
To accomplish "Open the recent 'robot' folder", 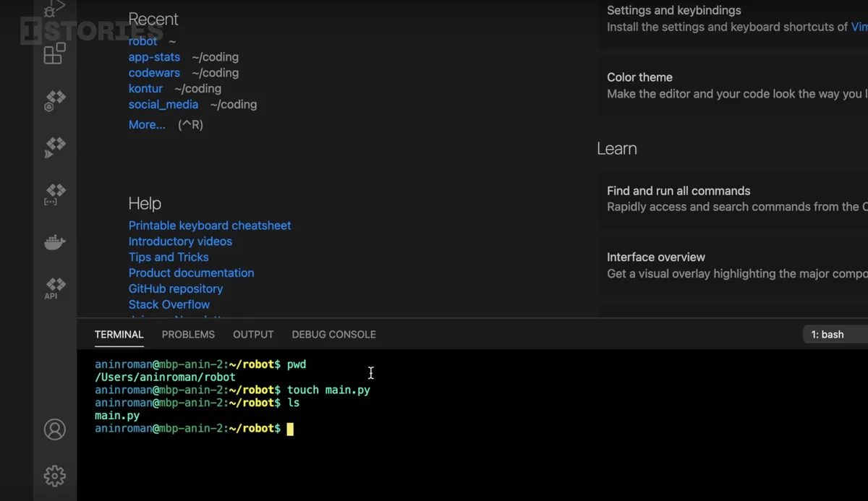I will tap(142, 41).
